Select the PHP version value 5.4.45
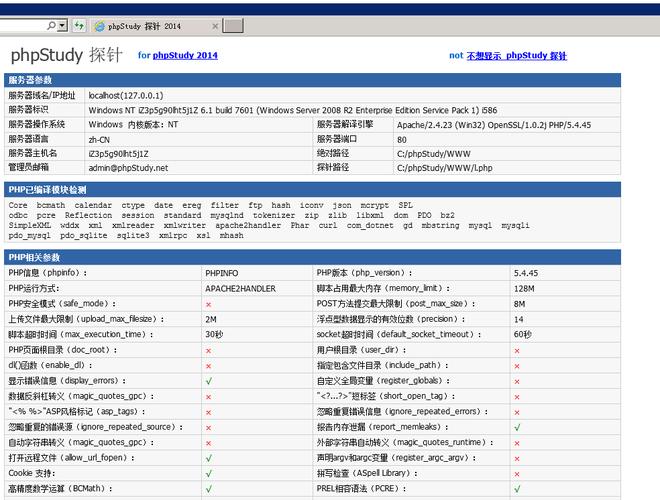The height and width of the screenshot is (500, 660). coord(526,273)
